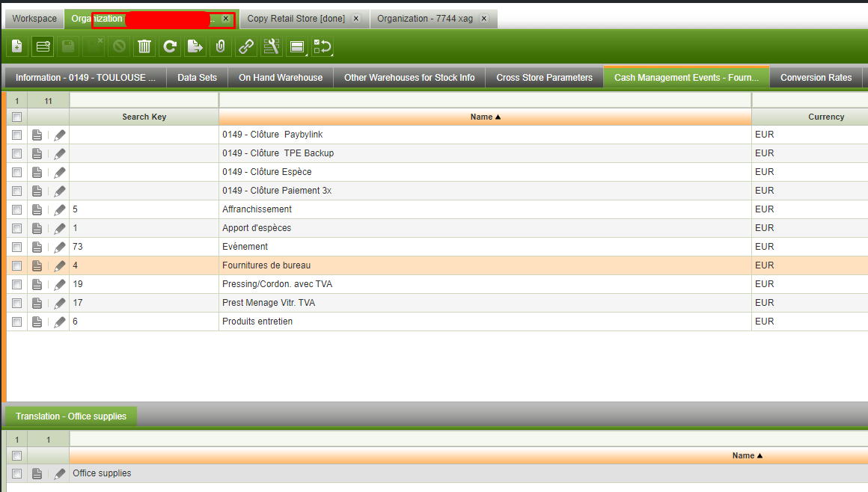The image size is (868, 492).
Task: Select the 'Evénement' name cell
Action: pos(485,247)
